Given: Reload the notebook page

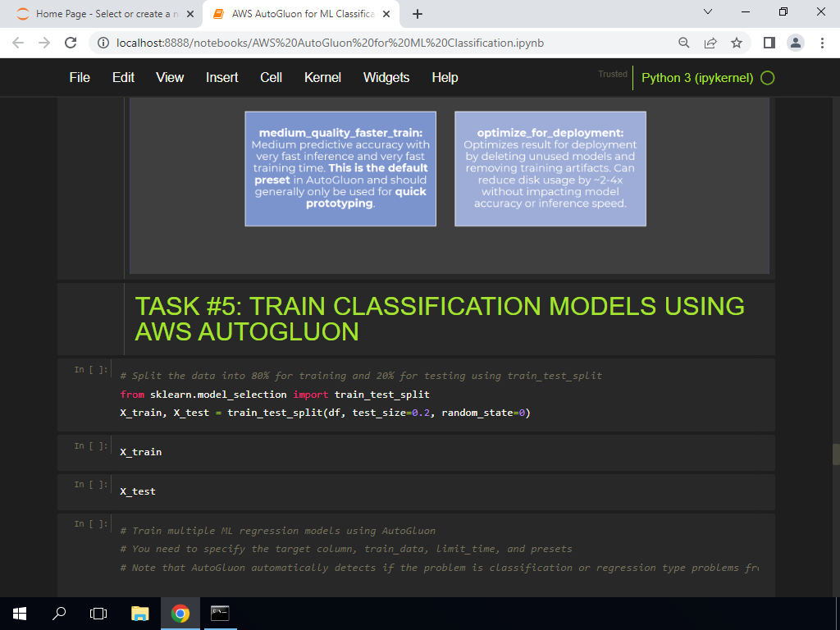Looking at the screenshot, I should click(71, 43).
